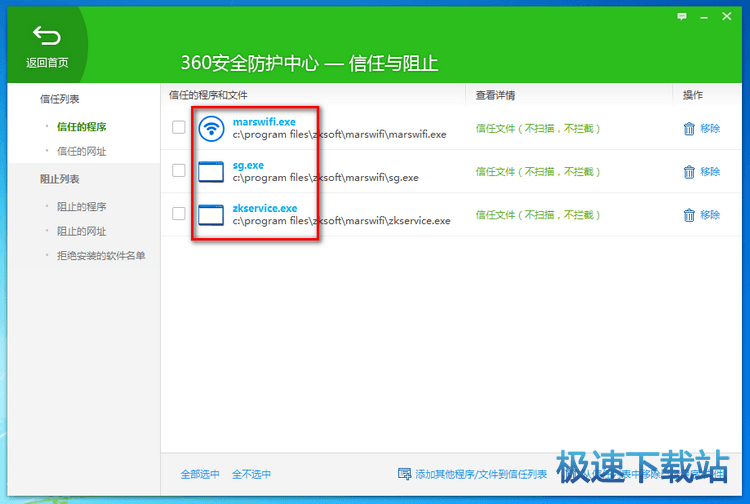Open 阻止的程序 in the sidebar

coord(81,207)
